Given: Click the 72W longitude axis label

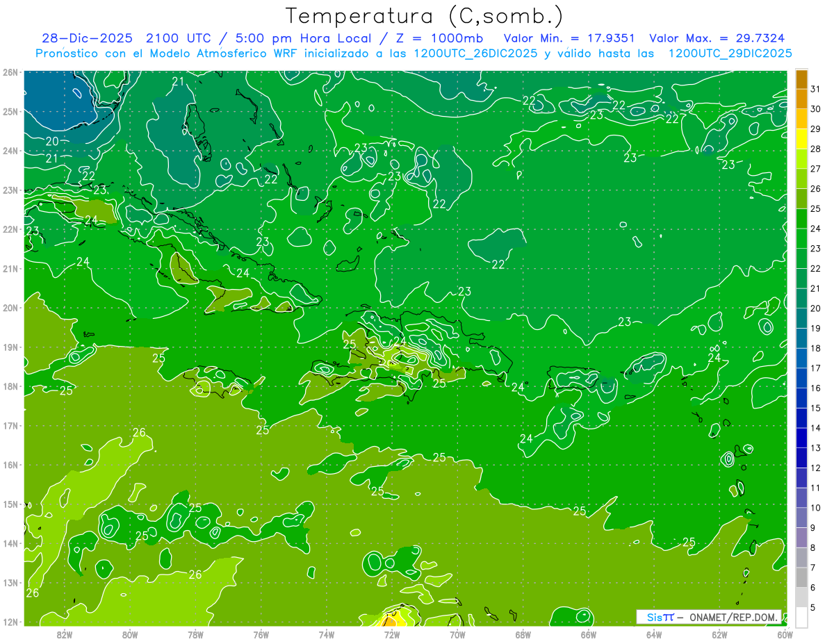Looking at the screenshot, I should 392,634.
